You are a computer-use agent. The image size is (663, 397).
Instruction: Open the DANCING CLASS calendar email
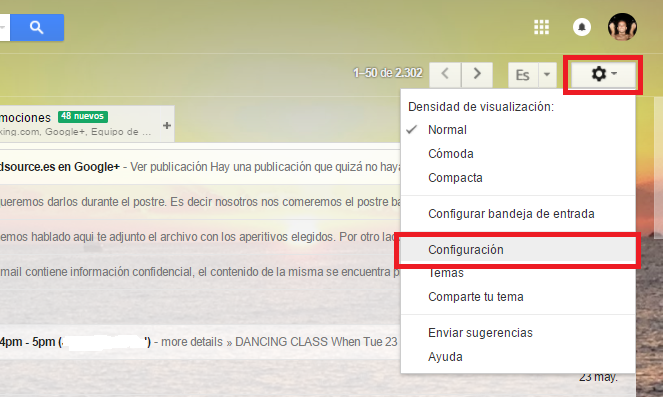coord(200,342)
